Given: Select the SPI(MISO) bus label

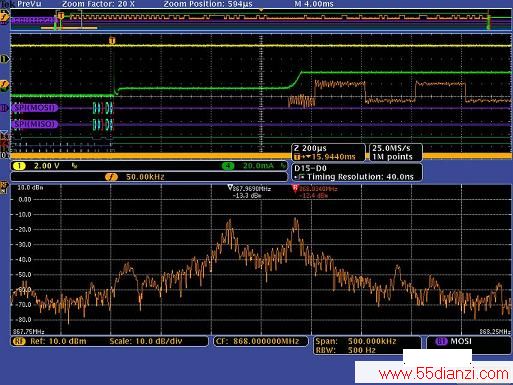Looking at the screenshot, I should coord(35,124).
